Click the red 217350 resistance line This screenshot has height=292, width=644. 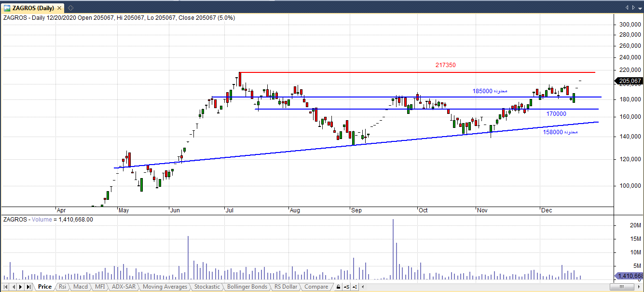click(x=410, y=72)
